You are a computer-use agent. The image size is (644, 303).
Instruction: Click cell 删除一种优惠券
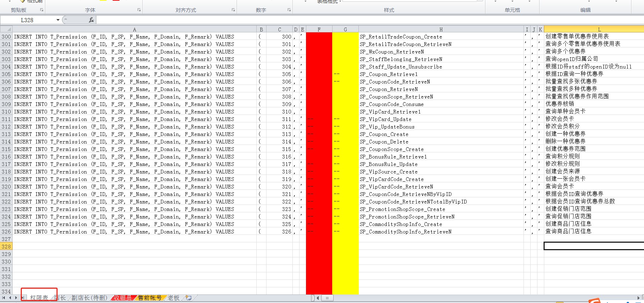click(594, 141)
